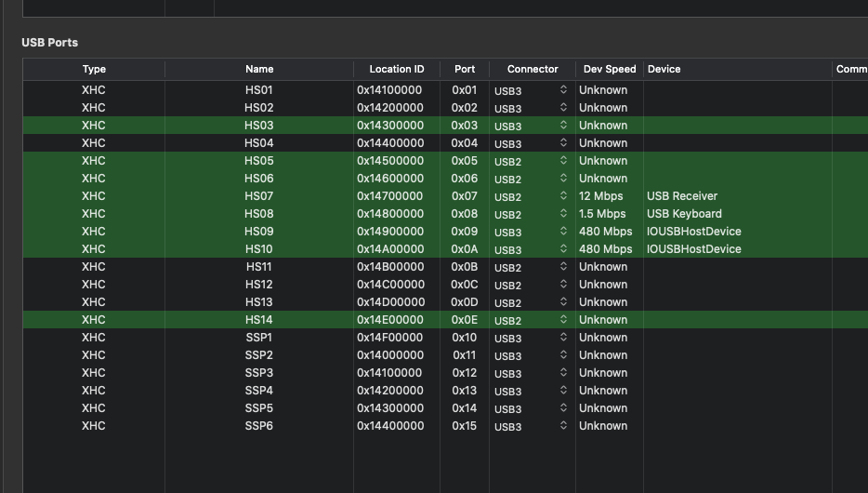Click the Dev Speed column header
This screenshot has height=493, width=868.
pos(610,69)
